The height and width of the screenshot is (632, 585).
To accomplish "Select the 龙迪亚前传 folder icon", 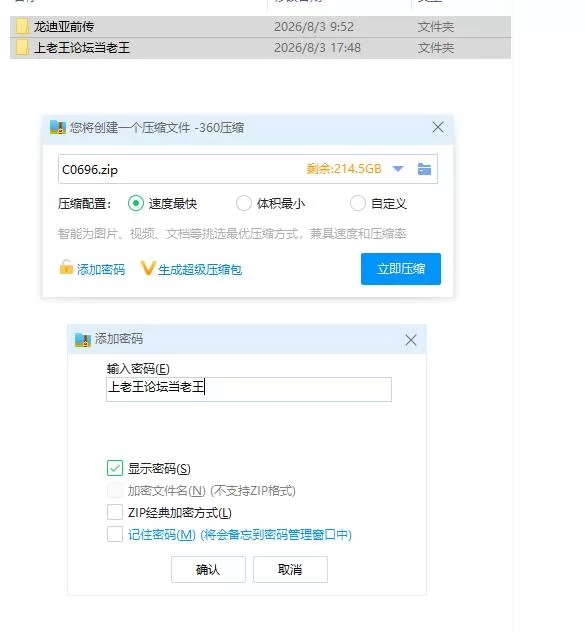I will pos(22,27).
